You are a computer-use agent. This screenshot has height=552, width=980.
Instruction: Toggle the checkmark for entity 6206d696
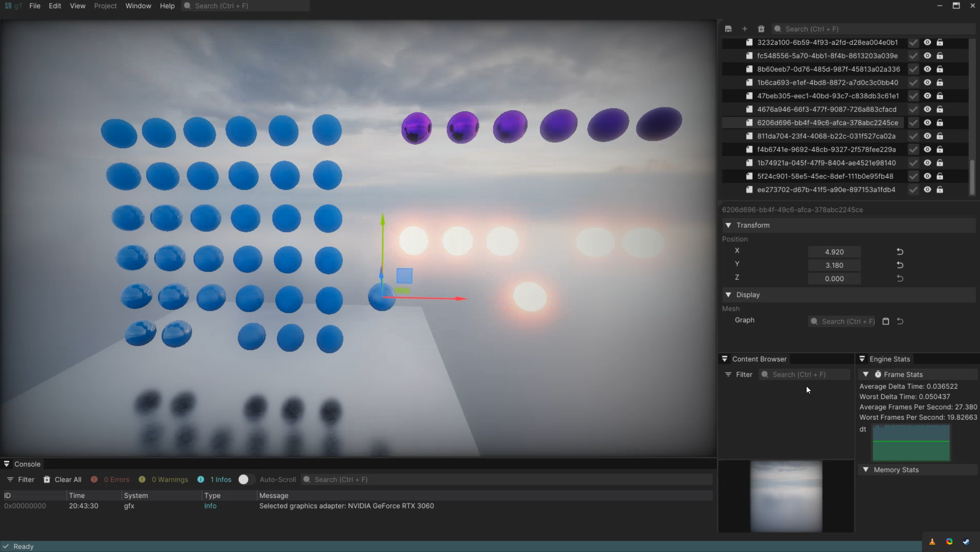pyautogui.click(x=913, y=123)
